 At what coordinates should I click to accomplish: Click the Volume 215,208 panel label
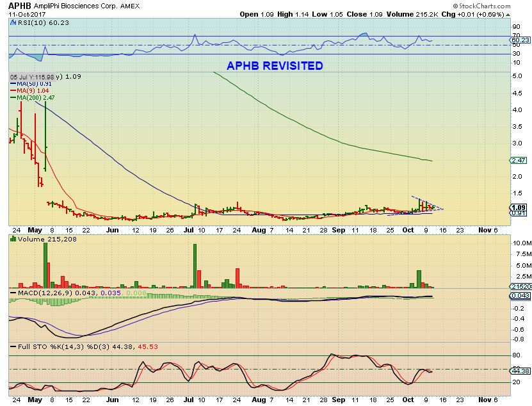pyautogui.click(x=47, y=239)
